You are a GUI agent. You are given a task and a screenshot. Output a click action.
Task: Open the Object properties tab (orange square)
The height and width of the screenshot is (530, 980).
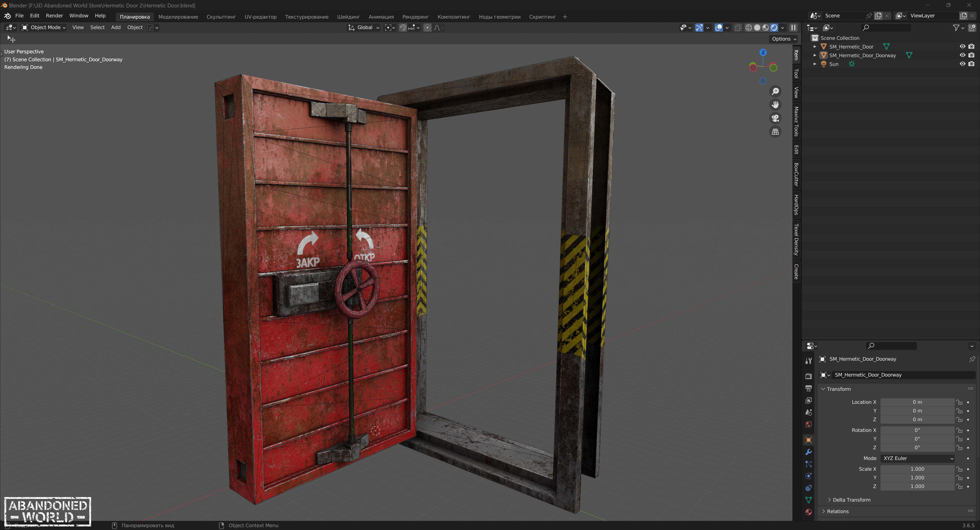click(808, 440)
